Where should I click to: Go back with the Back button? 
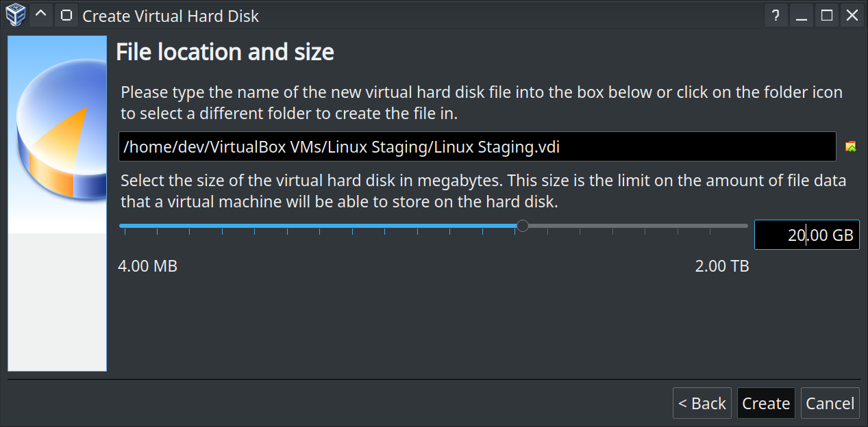coord(702,404)
